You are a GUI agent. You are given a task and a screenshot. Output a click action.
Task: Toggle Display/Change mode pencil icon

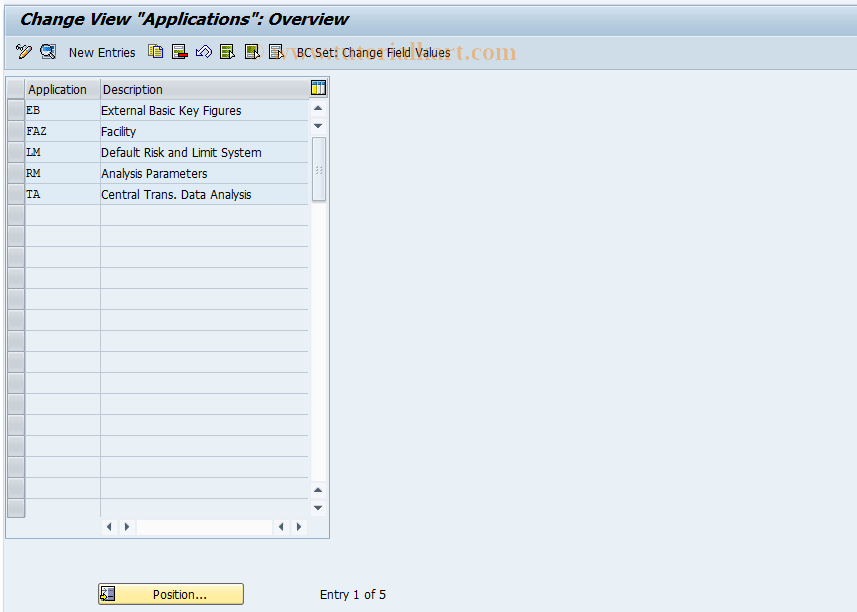pos(24,52)
